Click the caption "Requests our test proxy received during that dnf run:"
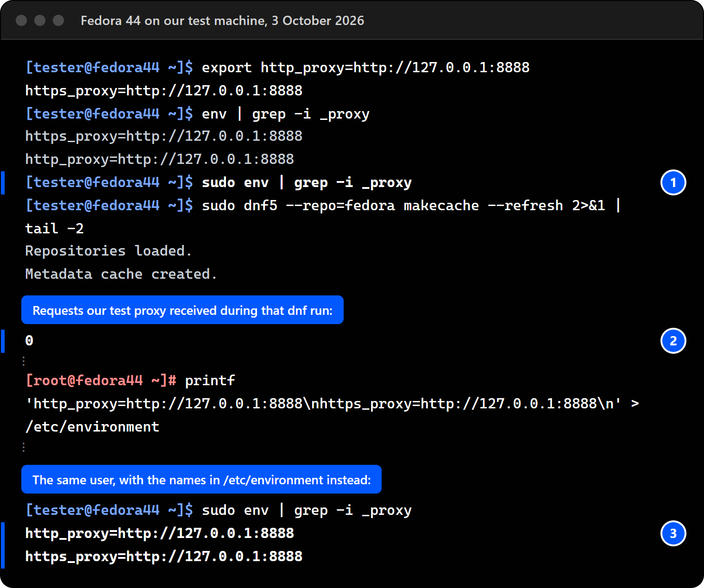Viewport: 704px width, 588px height. [182, 310]
